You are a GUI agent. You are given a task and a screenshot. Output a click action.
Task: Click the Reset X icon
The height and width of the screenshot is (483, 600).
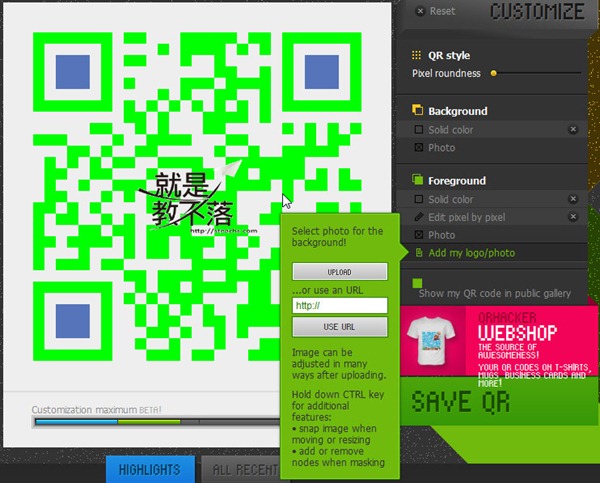click(420, 11)
